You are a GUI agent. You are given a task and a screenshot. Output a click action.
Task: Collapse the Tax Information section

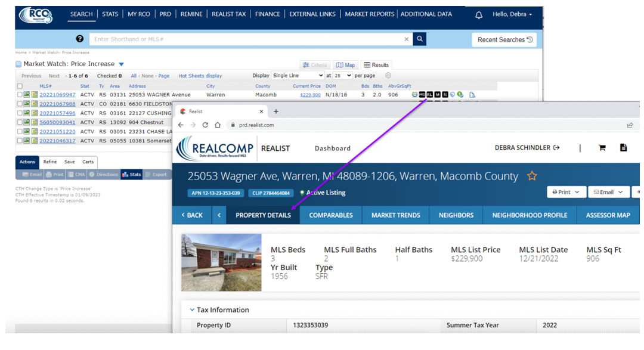click(192, 309)
